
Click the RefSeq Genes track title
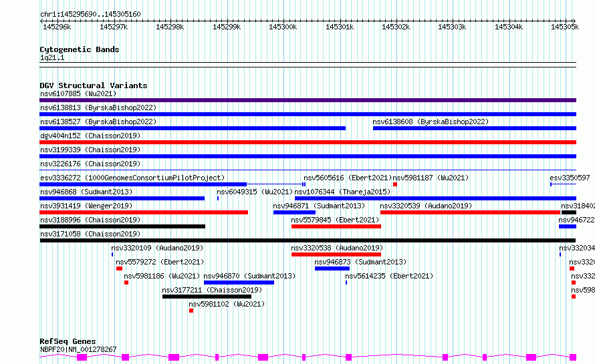68,341
